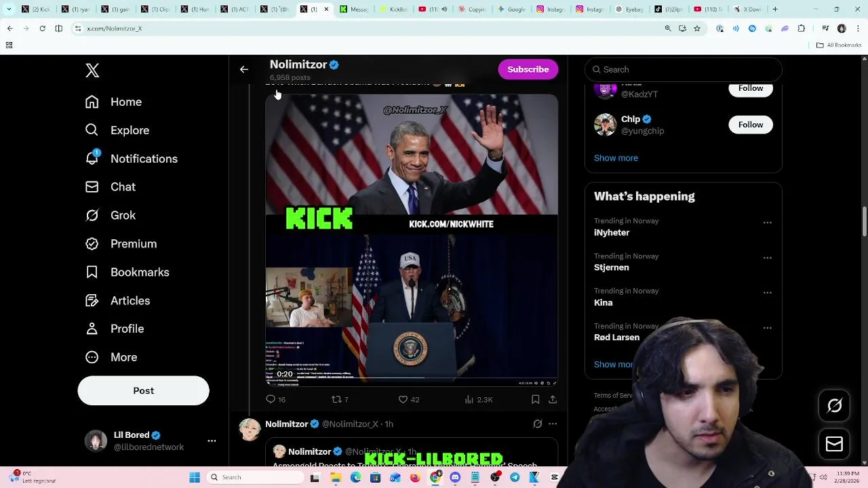Click the address bar URL x.com/Nolimitzor_X
The image size is (868, 488).
(x=114, y=28)
